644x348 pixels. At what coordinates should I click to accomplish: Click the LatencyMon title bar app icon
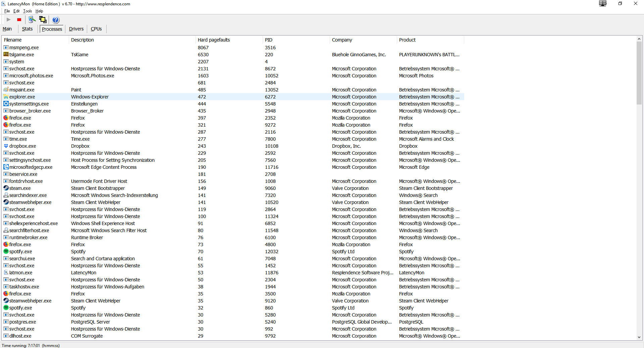(3, 4)
